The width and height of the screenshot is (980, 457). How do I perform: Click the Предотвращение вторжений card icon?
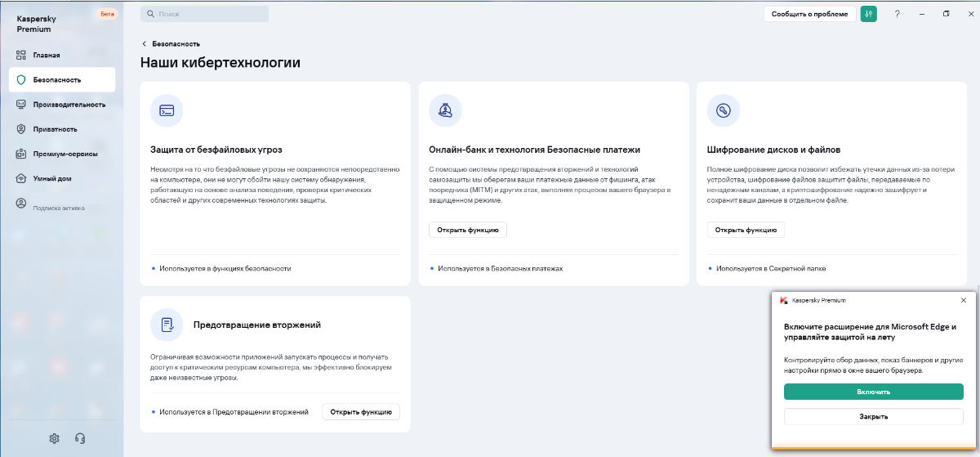[167, 325]
